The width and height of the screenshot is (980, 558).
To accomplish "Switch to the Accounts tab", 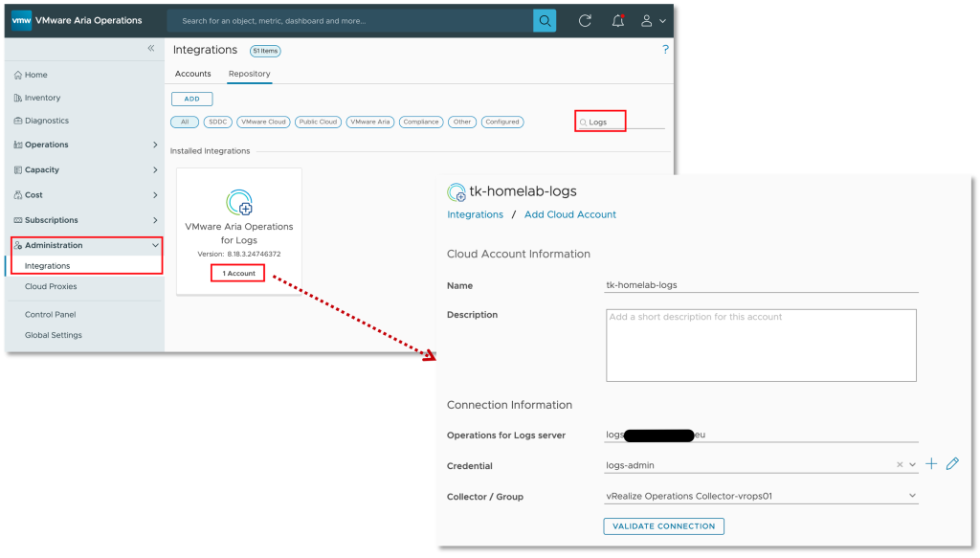I will click(x=192, y=74).
